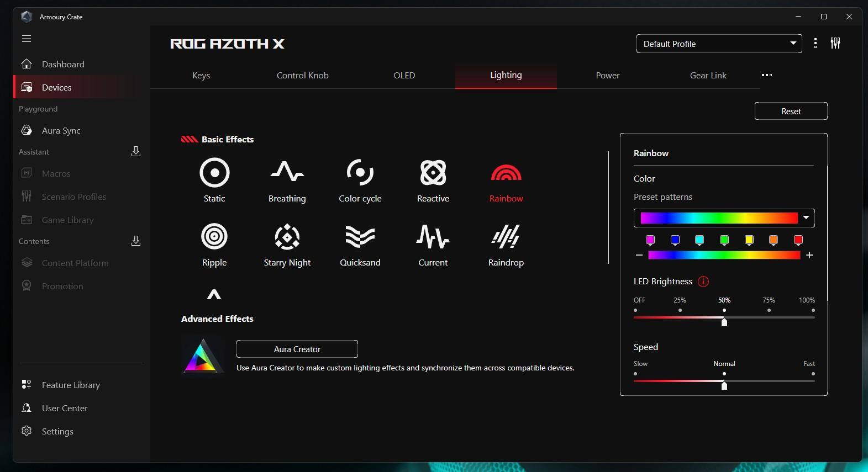The width and height of the screenshot is (868, 472).
Task: Click the Reset button
Action: point(791,111)
